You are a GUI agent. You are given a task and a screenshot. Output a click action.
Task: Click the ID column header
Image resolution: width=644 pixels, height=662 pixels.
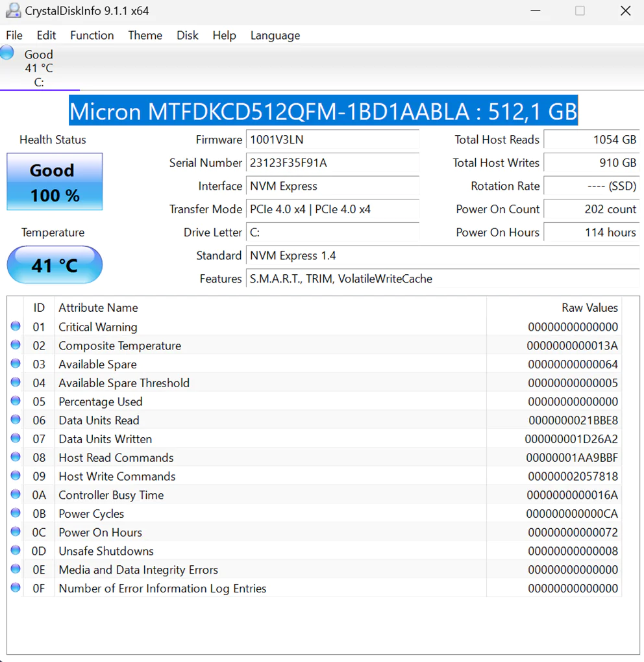[39, 308]
